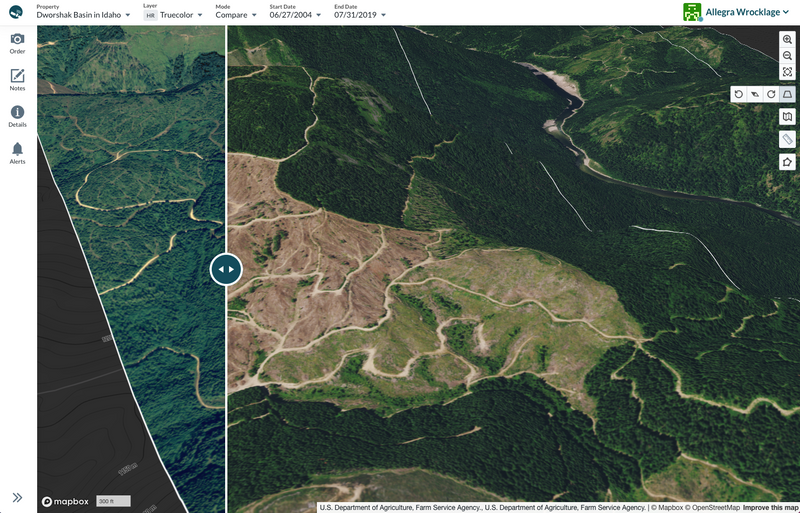Click the image compare slider handle

click(226, 269)
